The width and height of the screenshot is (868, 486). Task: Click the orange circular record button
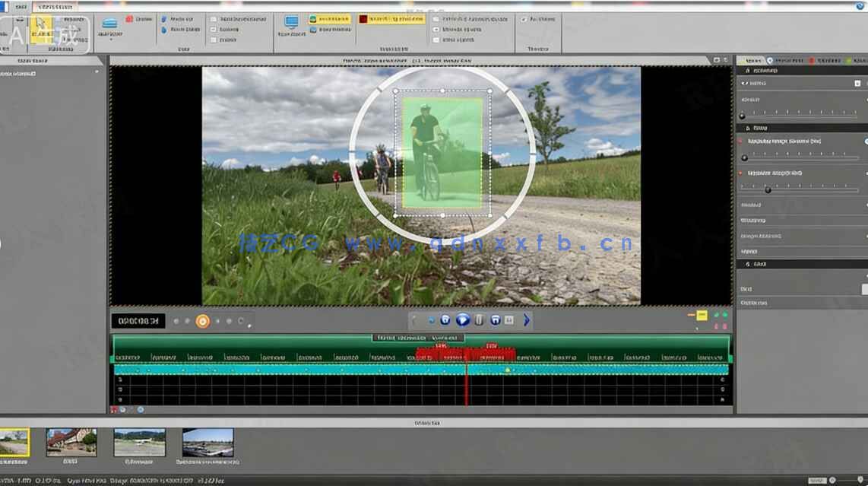202,321
